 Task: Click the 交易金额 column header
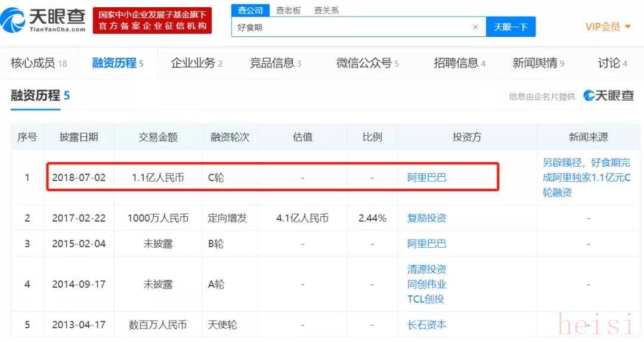pos(157,136)
